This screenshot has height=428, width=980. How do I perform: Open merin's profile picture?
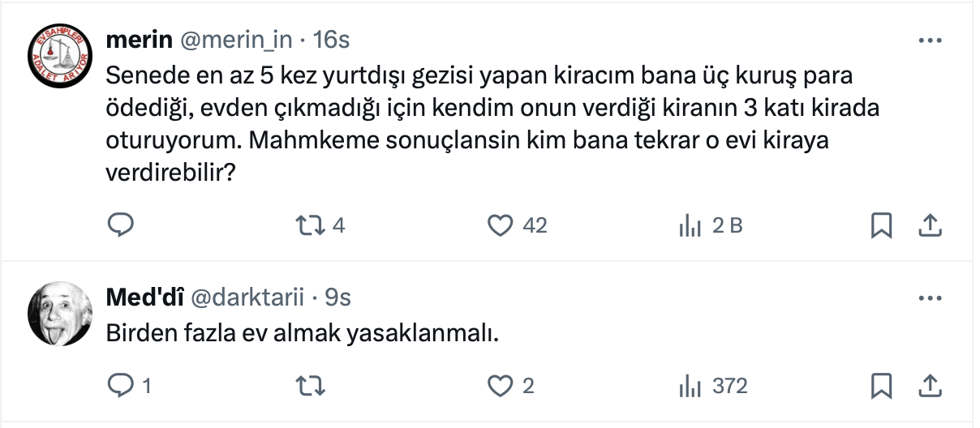tap(61, 55)
